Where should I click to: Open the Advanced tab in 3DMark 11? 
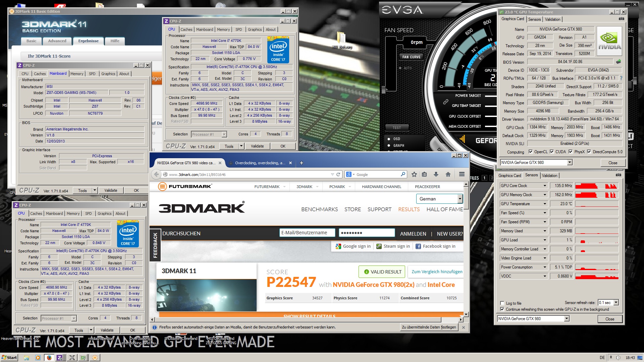coord(57,41)
